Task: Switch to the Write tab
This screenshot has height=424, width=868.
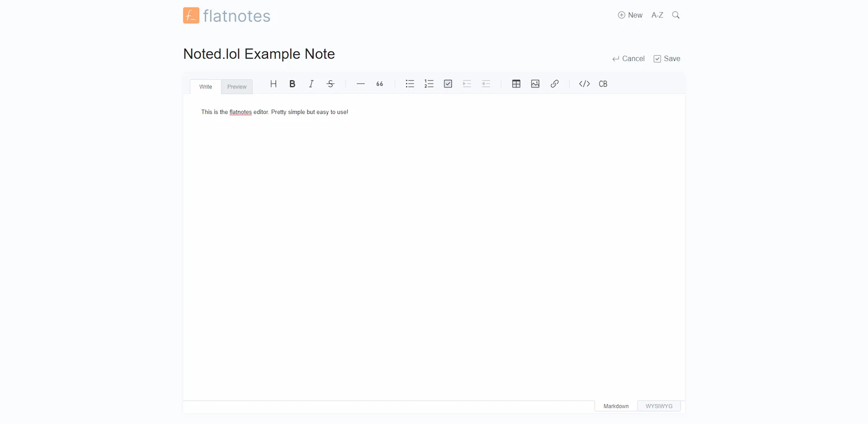Action: pyautogui.click(x=206, y=87)
